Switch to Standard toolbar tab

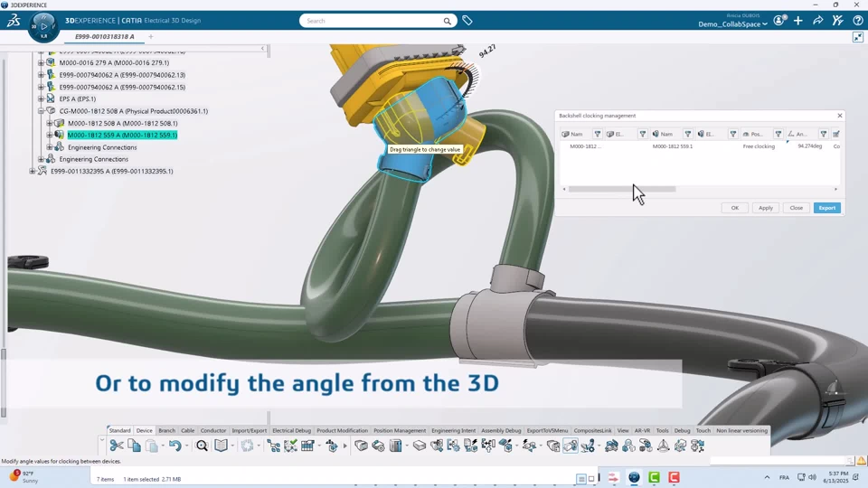tap(119, 430)
